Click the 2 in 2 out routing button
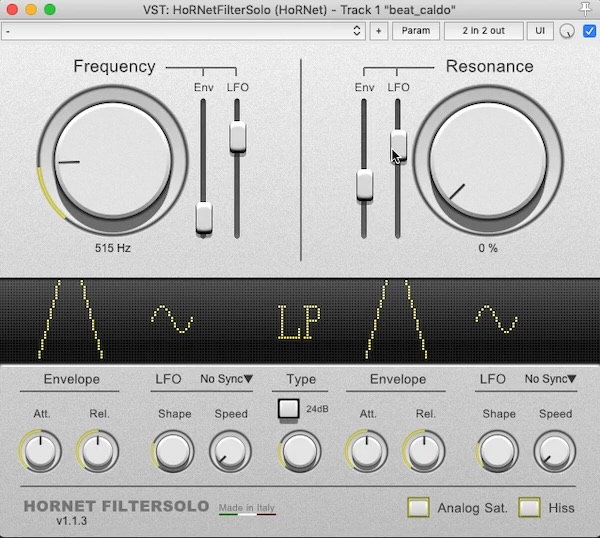600x538 pixels. click(484, 31)
